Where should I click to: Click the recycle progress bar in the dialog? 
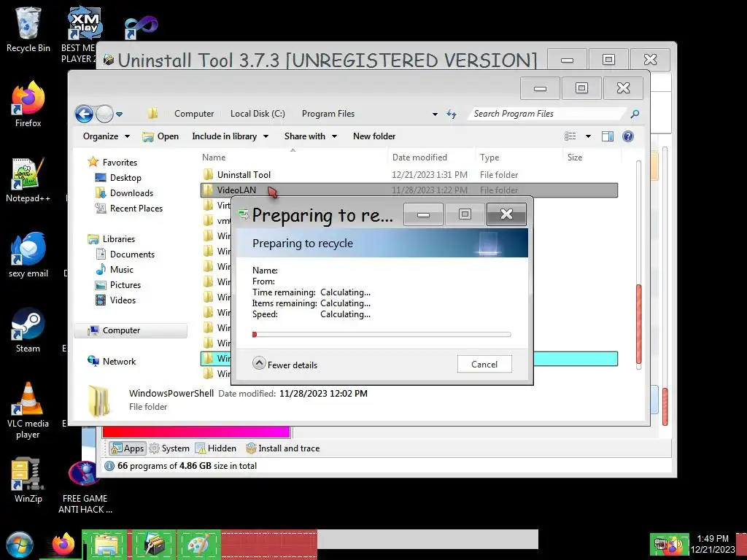(x=382, y=334)
